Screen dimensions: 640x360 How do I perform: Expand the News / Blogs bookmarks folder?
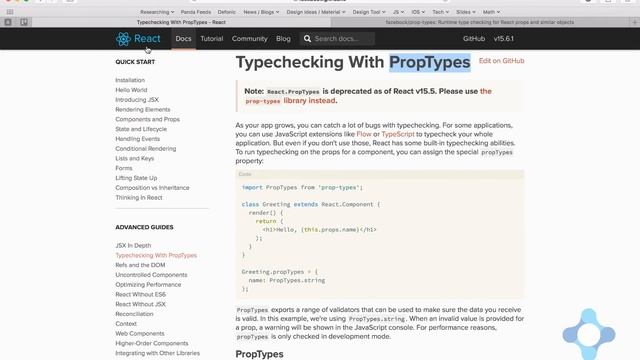[x=261, y=12]
